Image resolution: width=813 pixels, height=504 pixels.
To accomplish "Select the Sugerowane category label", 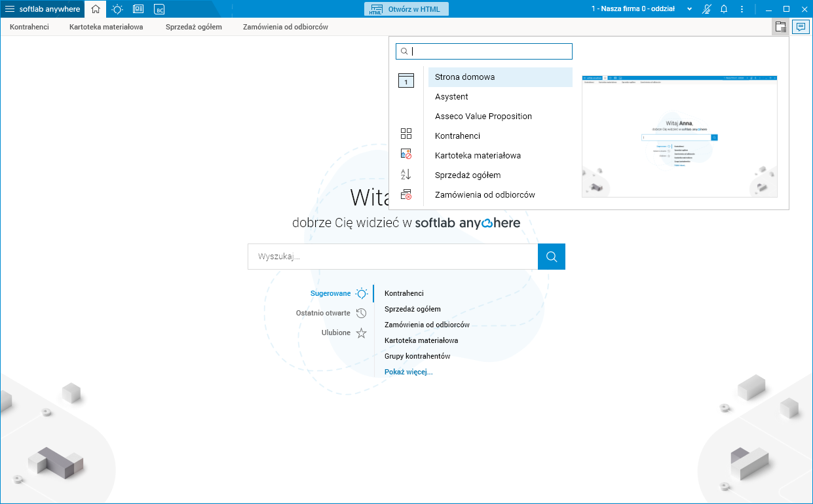I will pyautogui.click(x=331, y=294).
